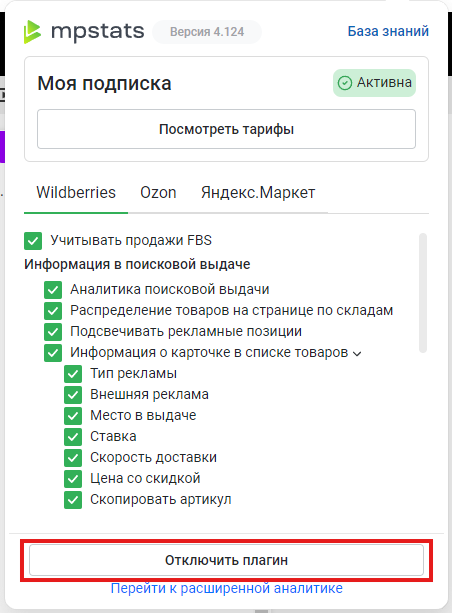Click Отключить плагин button

coord(226,560)
